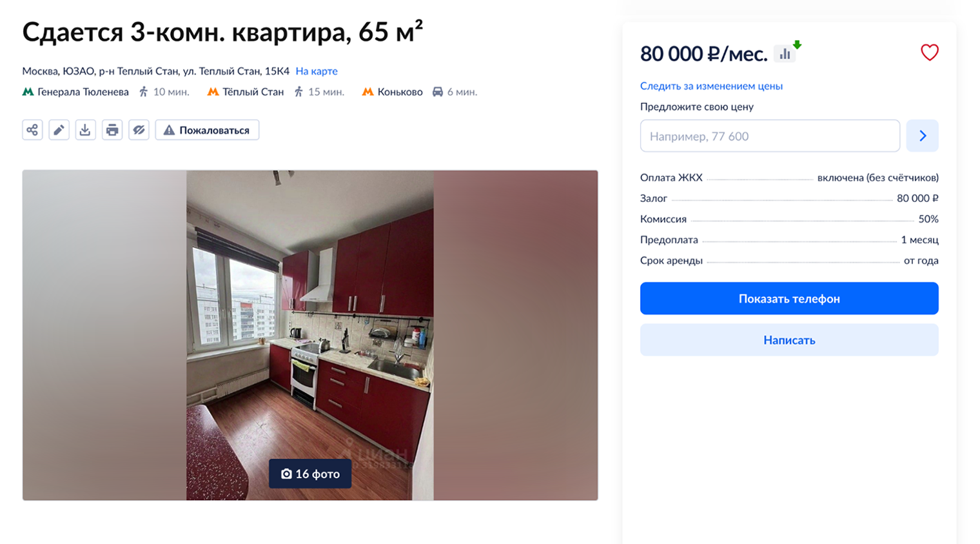Click Показать телефон button

[789, 298]
